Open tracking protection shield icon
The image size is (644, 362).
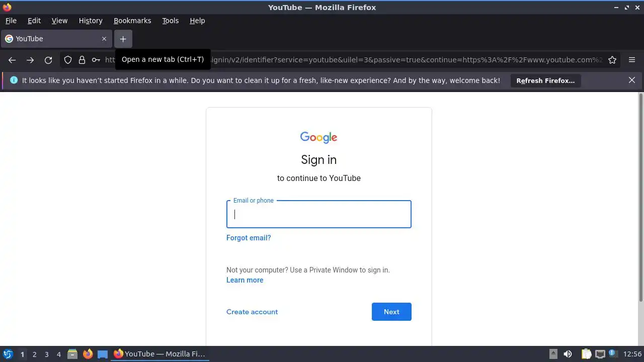point(68,60)
